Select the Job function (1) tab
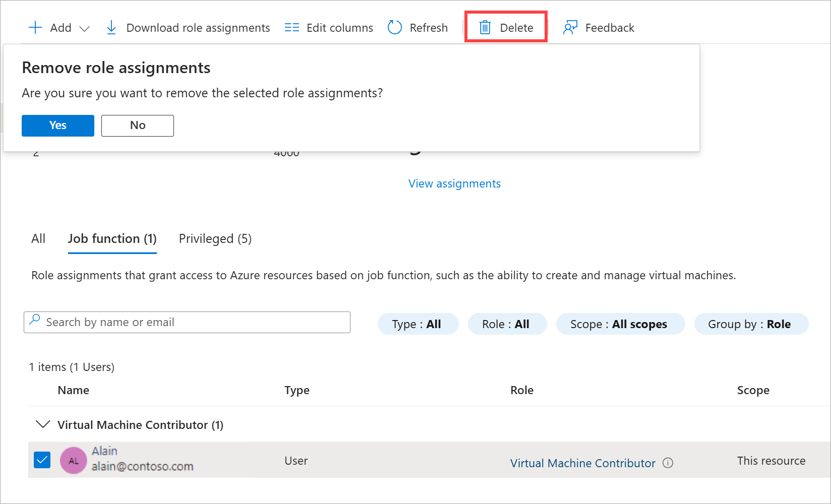Viewport: 831px width, 504px height. (112, 238)
